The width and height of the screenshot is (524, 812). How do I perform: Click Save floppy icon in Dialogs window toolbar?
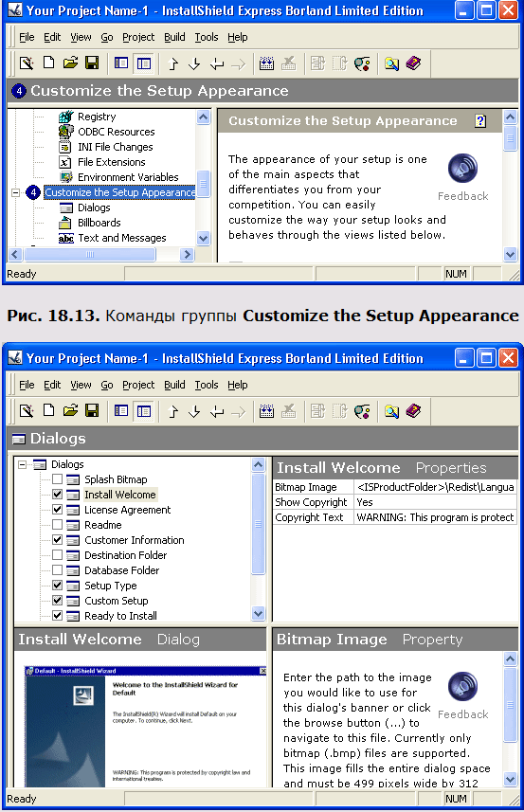coord(92,411)
